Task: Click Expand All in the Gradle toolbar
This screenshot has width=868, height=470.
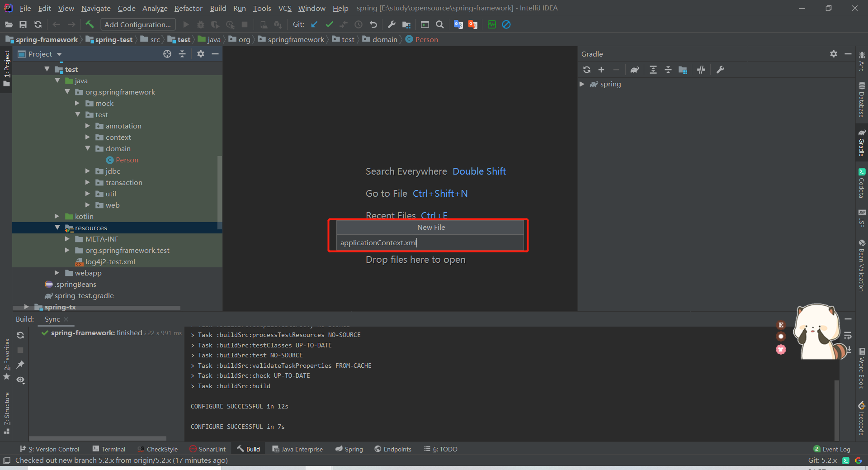Action: click(x=653, y=70)
